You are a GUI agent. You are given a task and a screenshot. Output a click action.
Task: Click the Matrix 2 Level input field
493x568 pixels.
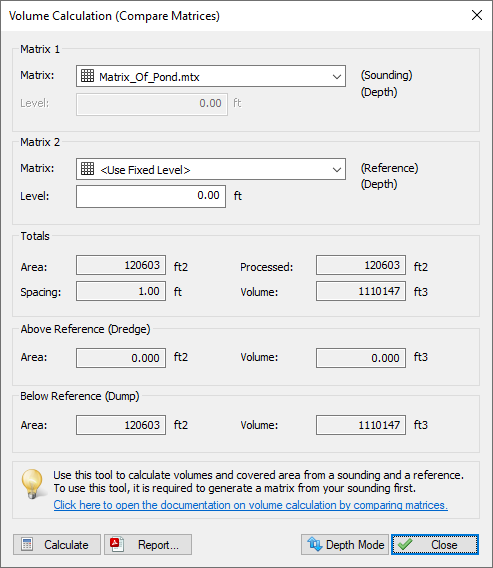click(x=151, y=196)
